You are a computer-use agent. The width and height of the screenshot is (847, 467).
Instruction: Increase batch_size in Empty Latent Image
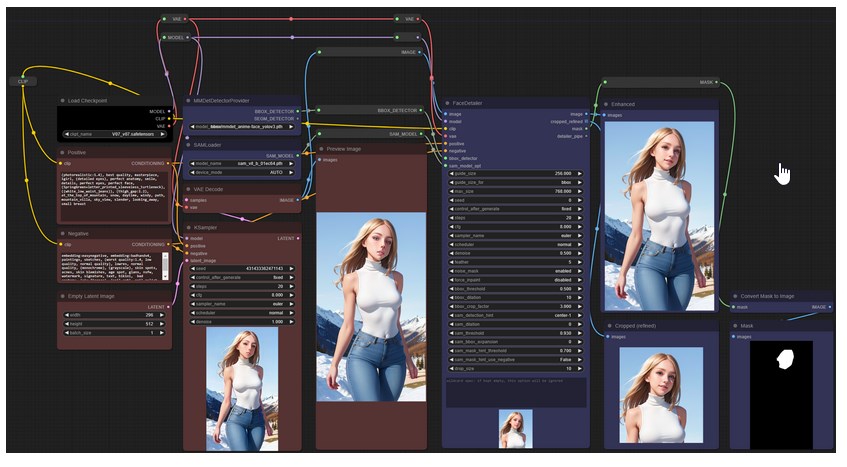click(162, 333)
